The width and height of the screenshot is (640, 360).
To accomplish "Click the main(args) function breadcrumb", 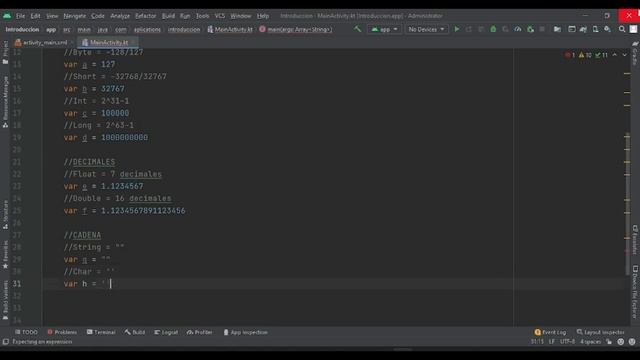I will pos(296,29).
